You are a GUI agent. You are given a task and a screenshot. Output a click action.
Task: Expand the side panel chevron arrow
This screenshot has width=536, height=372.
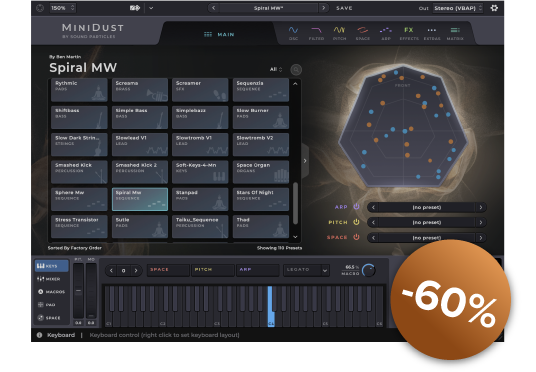[x=305, y=161]
